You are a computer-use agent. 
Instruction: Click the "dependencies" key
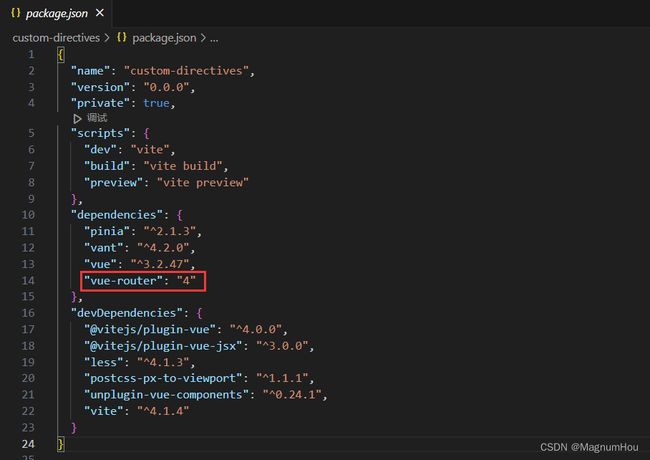tap(117, 215)
